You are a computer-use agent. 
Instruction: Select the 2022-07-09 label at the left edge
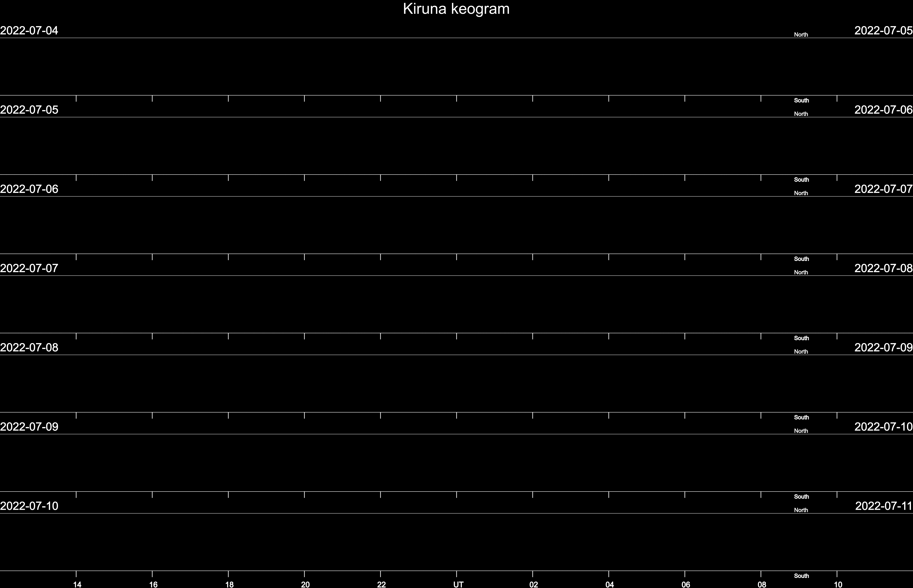point(29,427)
